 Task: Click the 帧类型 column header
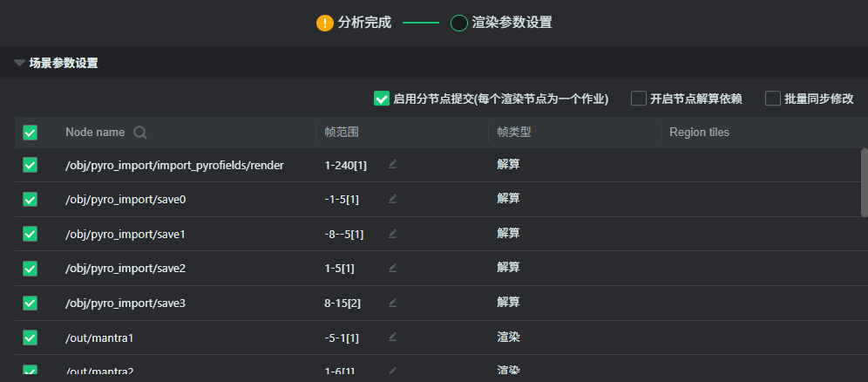pos(514,133)
